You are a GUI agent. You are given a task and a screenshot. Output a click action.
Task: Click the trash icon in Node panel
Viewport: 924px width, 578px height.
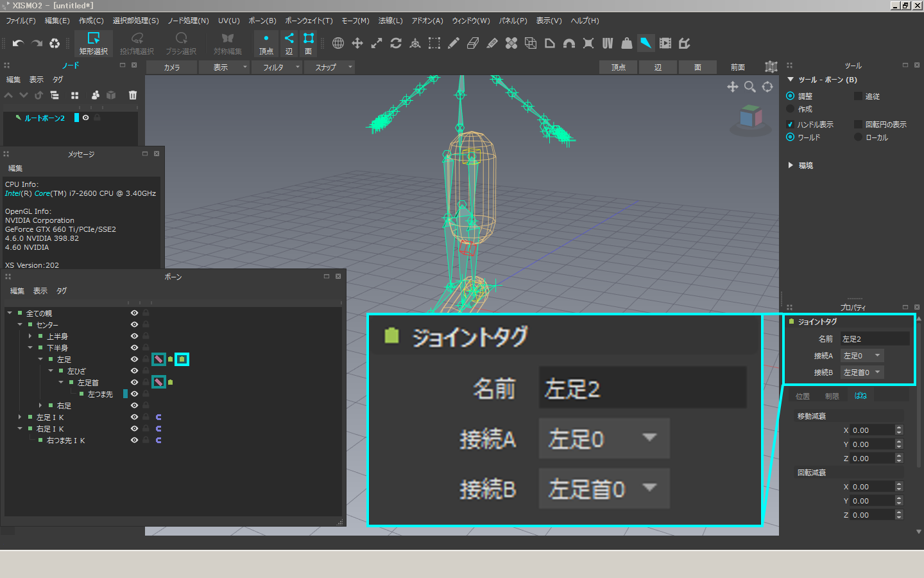133,95
